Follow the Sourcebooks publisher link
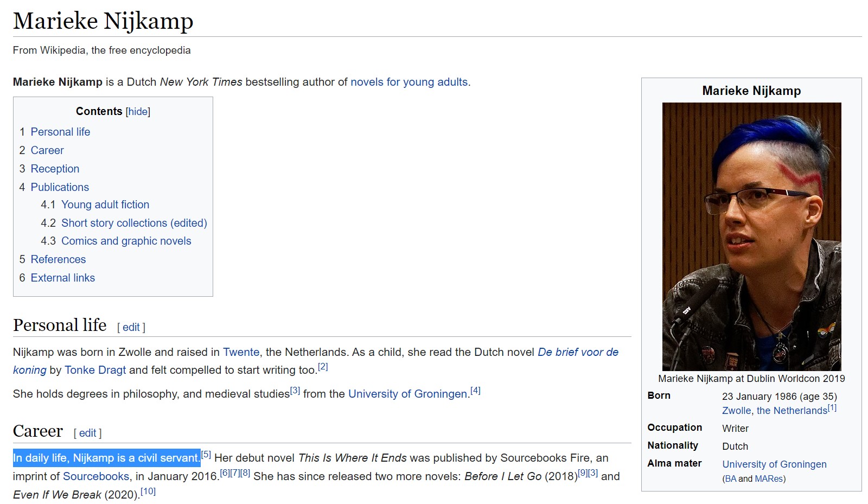This screenshot has width=868, height=504. click(x=96, y=476)
